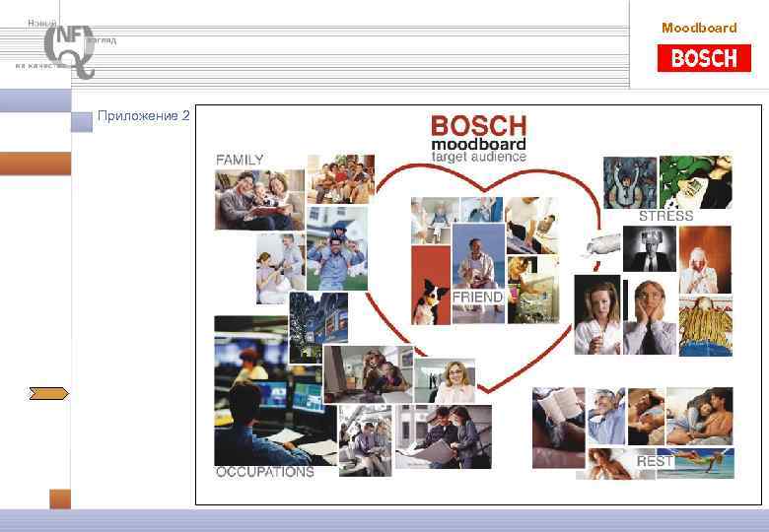Click the 'REST' label
The height and width of the screenshot is (532, 769).
point(656,461)
